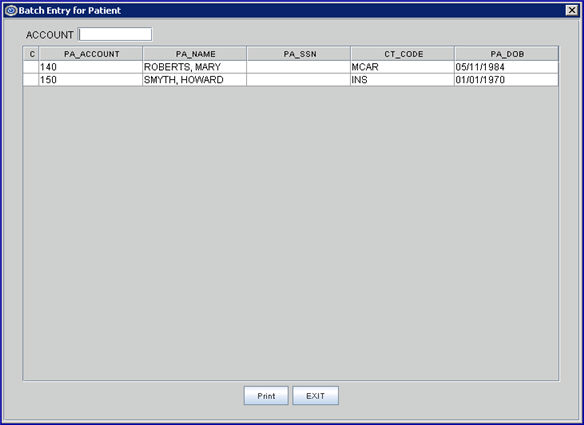Select account 150 cell
Viewport: 584px width, 425px height.
tap(91, 80)
